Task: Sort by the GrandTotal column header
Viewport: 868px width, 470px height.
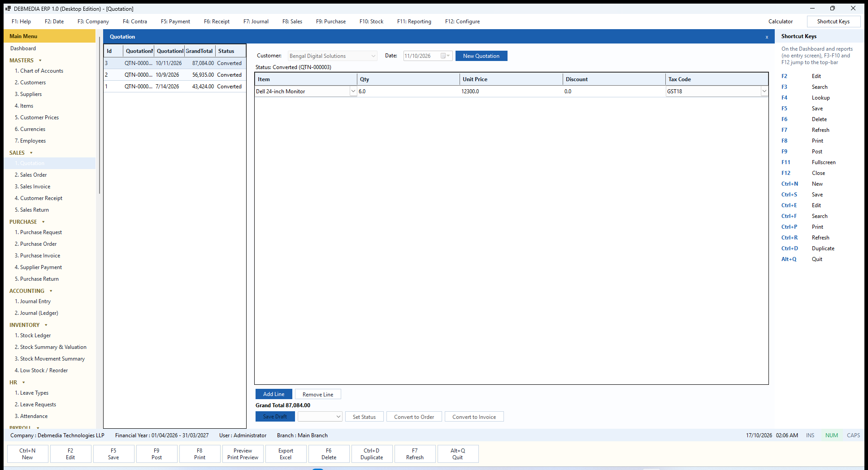Action: point(200,51)
